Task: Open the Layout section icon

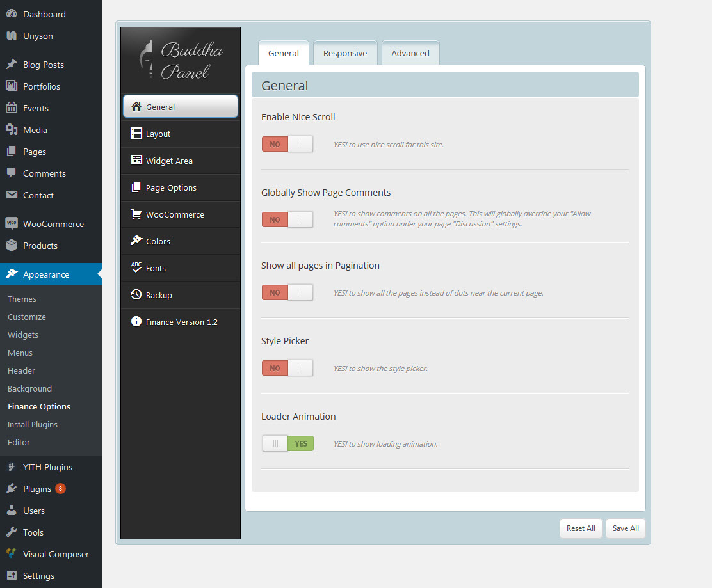Action: pyautogui.click(x=136, y=134)
